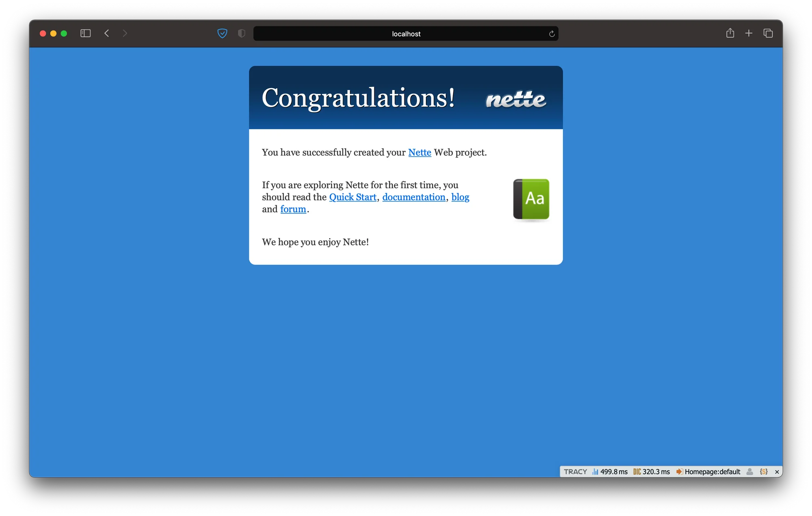This screenshot has height=516, width=812.
Task: Click the gray privacy shield icon
Action: 242,34
